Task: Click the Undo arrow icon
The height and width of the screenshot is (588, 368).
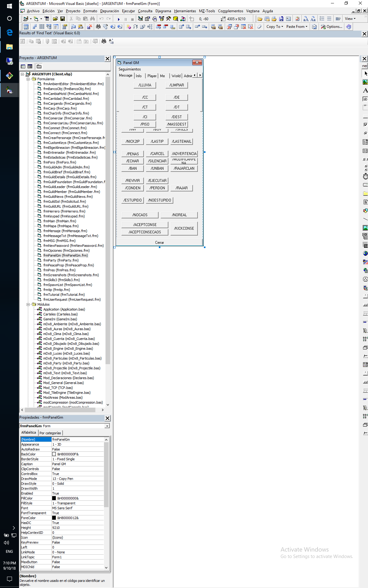Action: (102, 19)
